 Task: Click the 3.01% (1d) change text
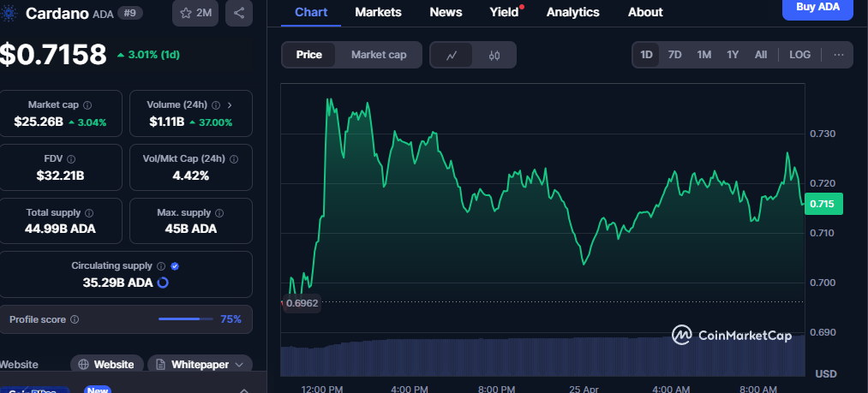coord(153,55)
